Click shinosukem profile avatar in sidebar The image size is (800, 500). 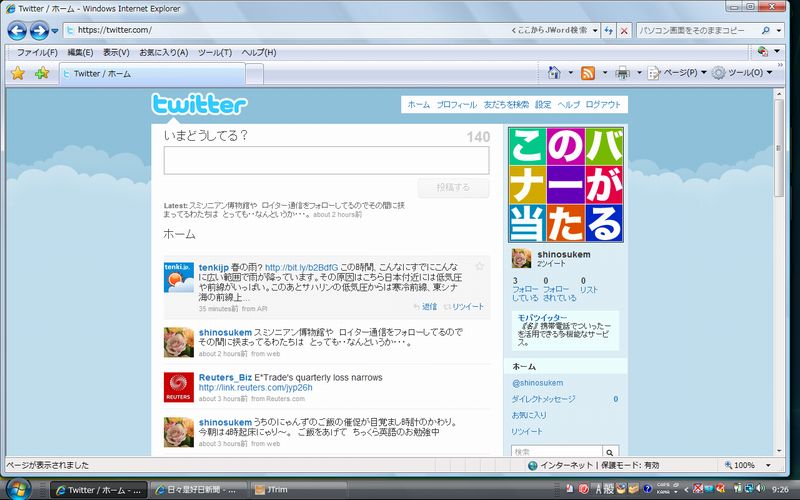521,258
